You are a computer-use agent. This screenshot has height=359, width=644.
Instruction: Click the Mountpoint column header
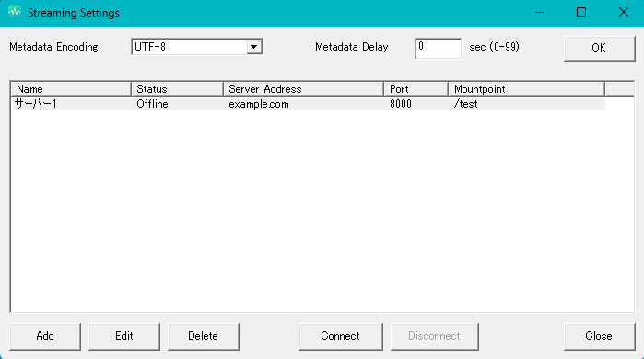(x=527, y=89)
